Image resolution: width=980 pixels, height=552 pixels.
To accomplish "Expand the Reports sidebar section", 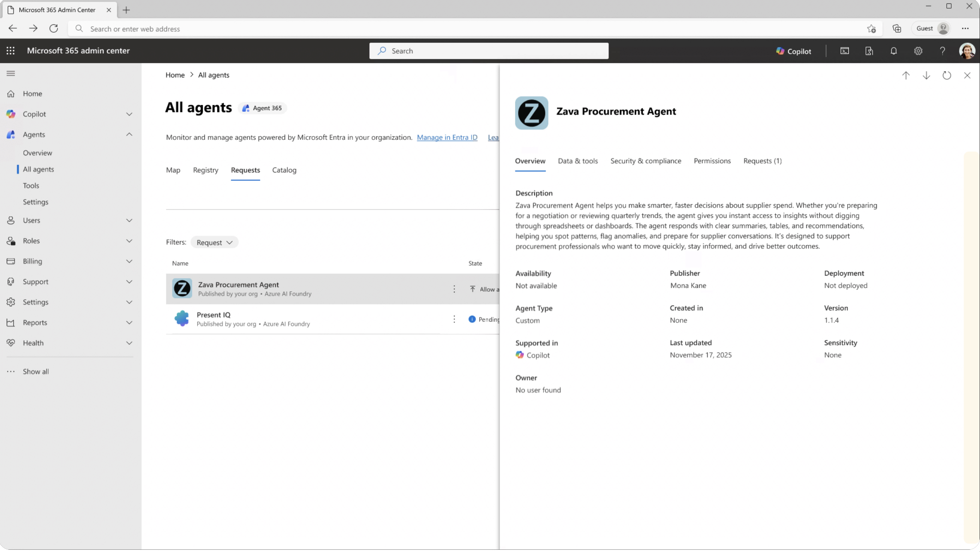I will (129, 323).
